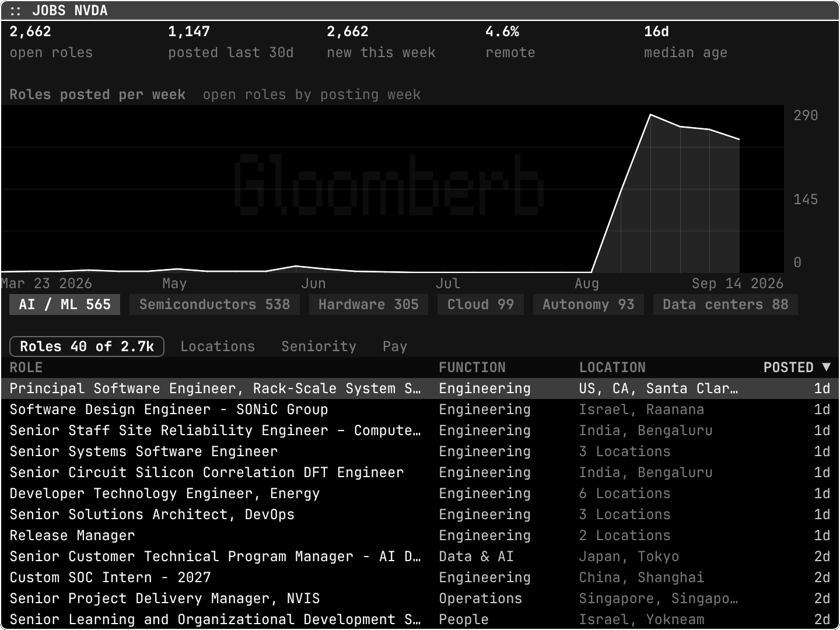Click the 4.6% remote stat
The width and height of the screenshot is (840, 630).
coord(510,42)
